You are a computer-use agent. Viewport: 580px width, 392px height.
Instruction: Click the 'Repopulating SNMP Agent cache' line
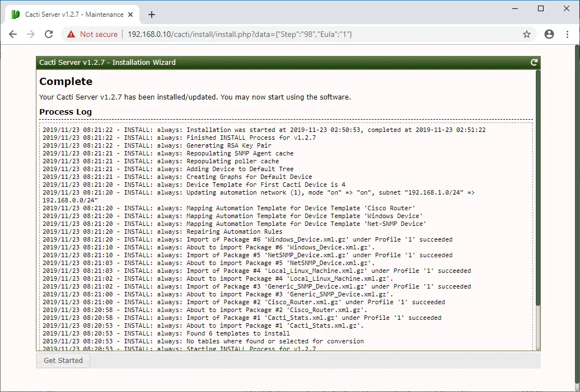coord(168,153)
